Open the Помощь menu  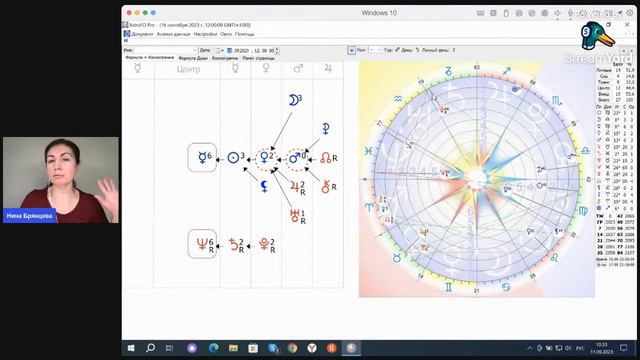pyautogui.click(x=244, y=34)
